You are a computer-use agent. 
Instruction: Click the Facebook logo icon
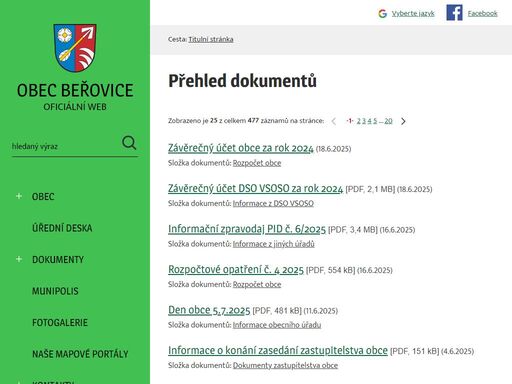[x=454, y=13]
